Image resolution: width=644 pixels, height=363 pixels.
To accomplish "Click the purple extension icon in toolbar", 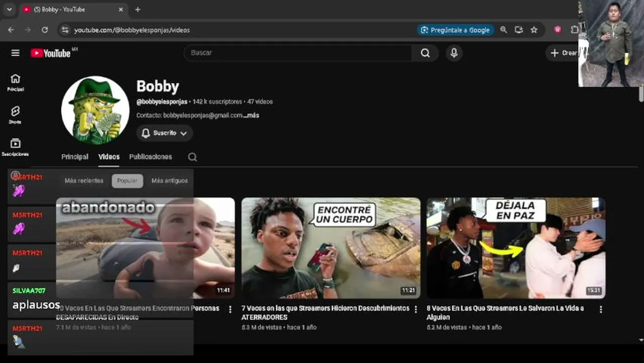I will point(557,30).
